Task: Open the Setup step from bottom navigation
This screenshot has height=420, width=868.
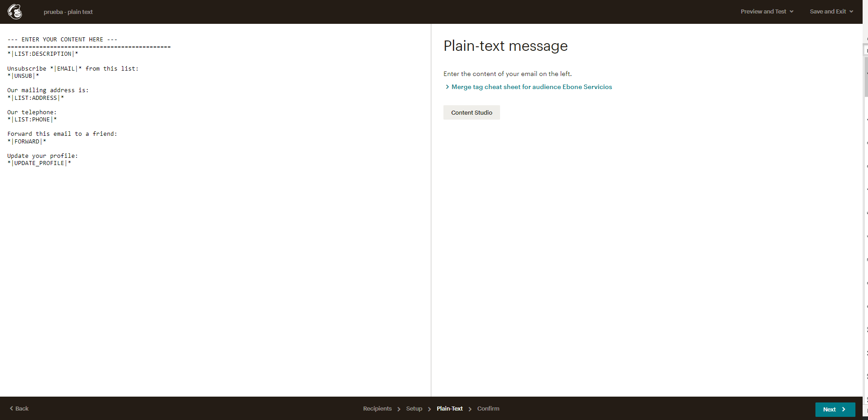Action: click(414, 409)
